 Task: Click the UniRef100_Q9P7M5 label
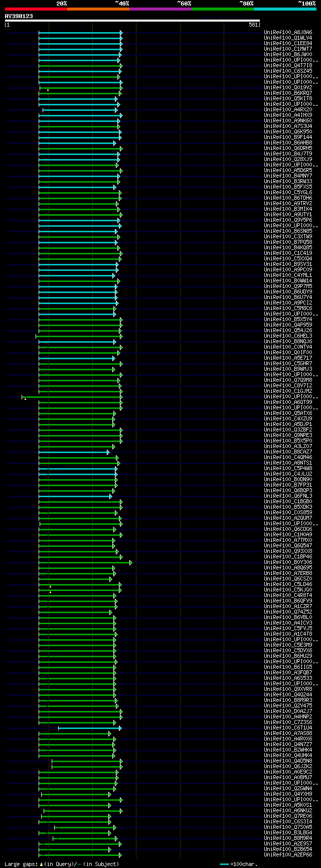(x=288, y=286)
